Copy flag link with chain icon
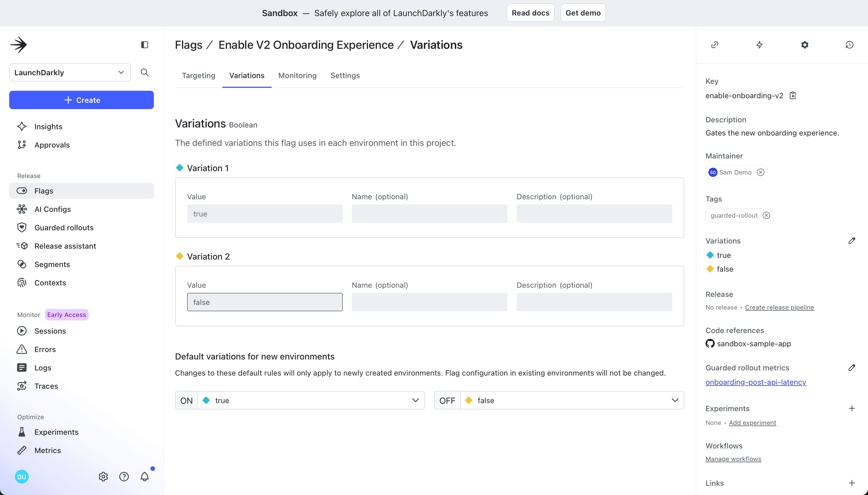Image resolution: width=868 pixels, height=495 pixels. [x=715, y=45]
